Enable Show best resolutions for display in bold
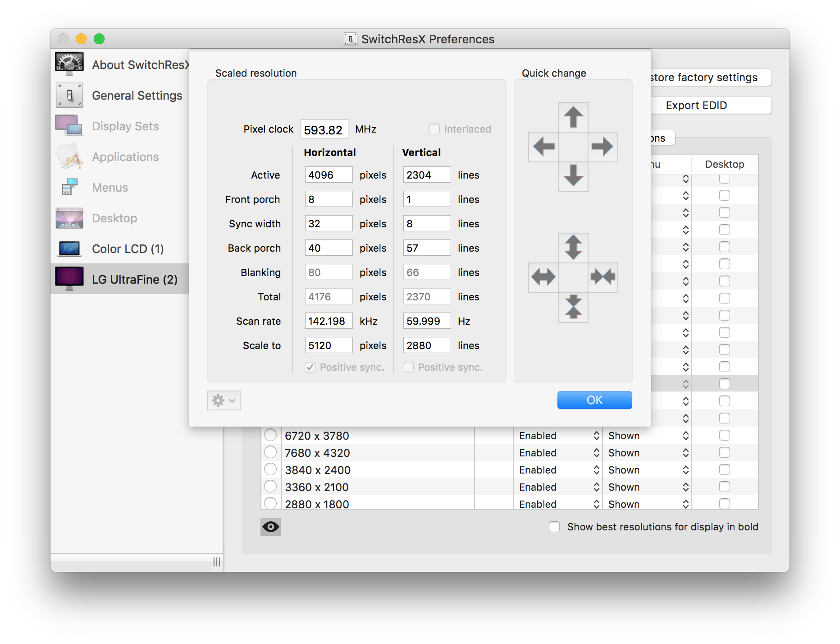 pyautogui.click(x=554, y=527)
